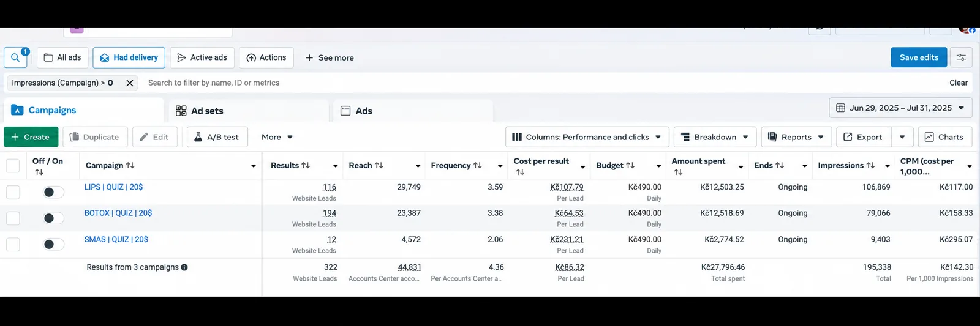Sort the Cost per result column
This screenshot has height=326, width=980.
[x=520, y=172]
